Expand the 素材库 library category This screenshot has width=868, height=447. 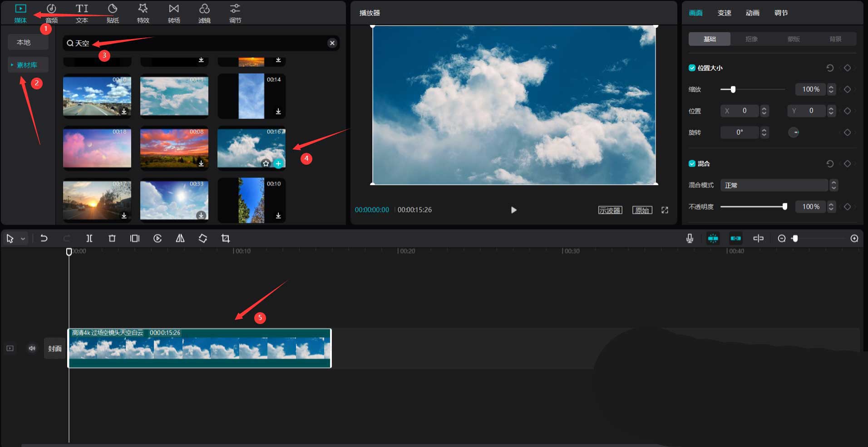coord(27,65)
